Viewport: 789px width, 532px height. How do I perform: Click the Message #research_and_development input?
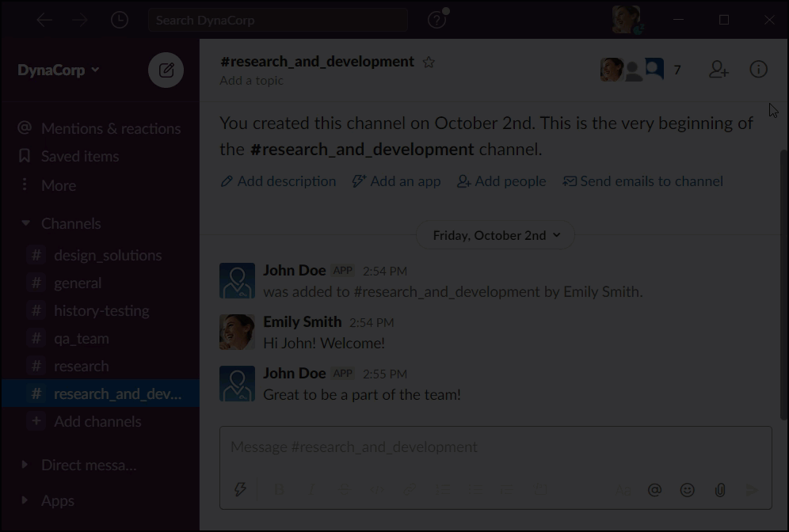(x=496, y=446)
